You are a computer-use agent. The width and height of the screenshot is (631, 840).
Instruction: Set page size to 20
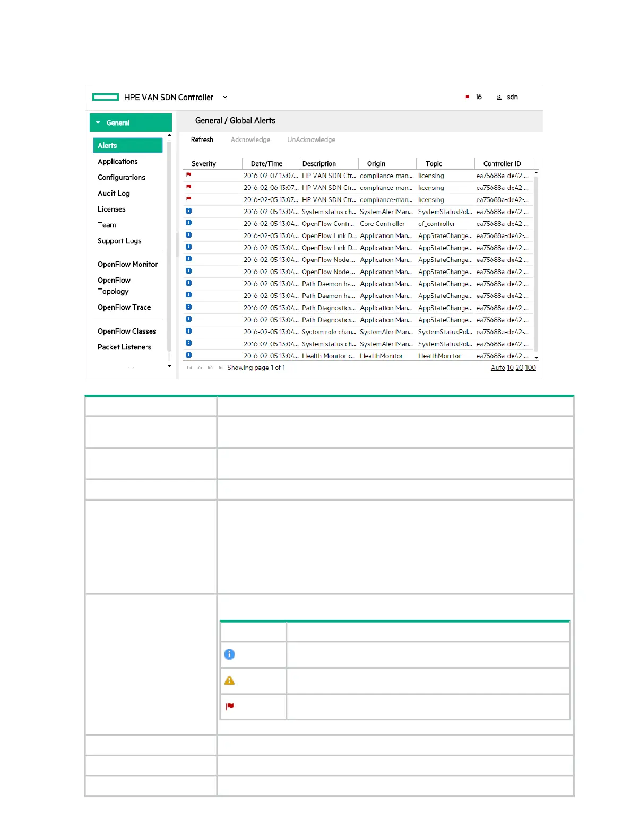520,367
